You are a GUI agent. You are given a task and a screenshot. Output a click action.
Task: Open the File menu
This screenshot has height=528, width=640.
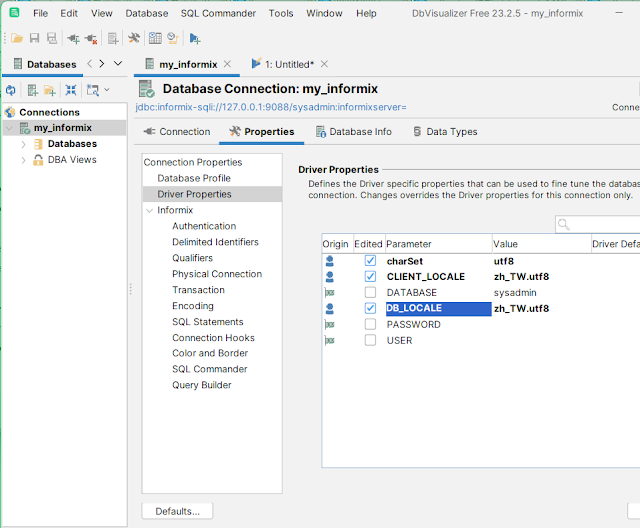click(40, 13)
